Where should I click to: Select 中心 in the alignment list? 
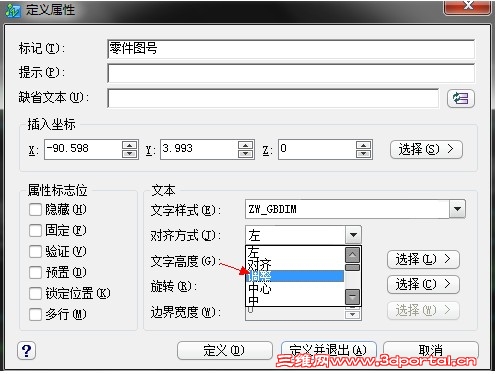(x=295, y=288)
